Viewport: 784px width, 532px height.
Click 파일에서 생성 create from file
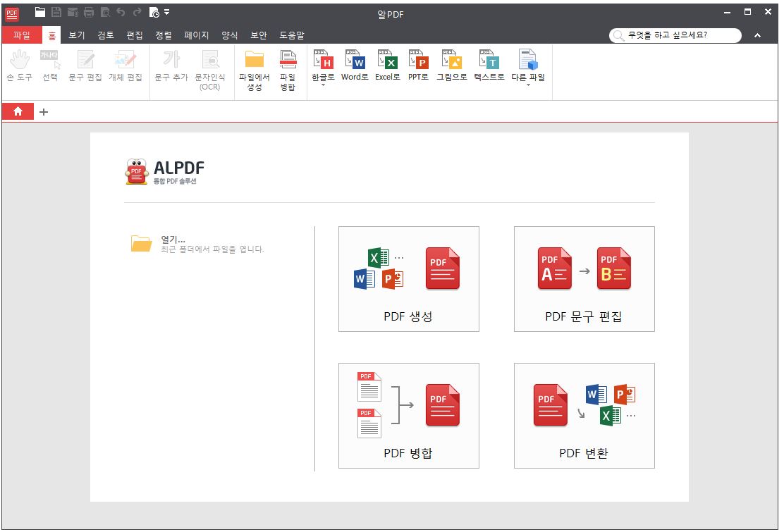pos(255,70)
